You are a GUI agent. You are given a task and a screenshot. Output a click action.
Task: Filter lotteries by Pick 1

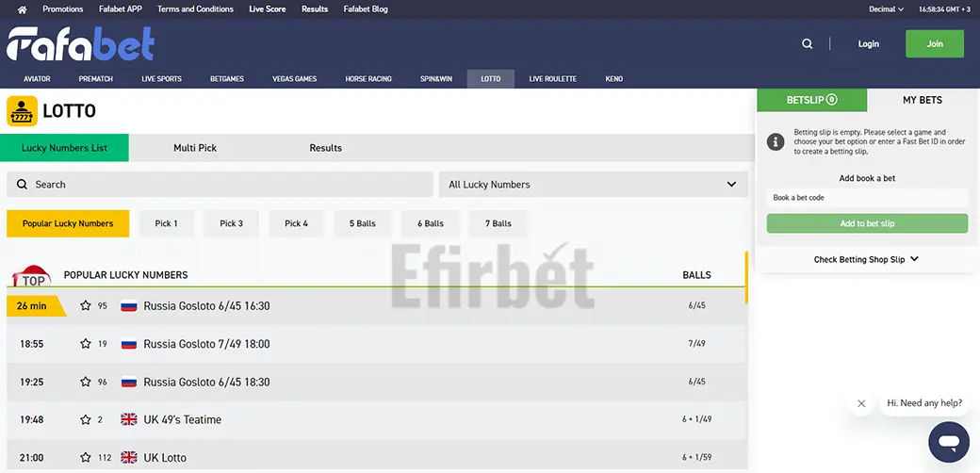166,223
